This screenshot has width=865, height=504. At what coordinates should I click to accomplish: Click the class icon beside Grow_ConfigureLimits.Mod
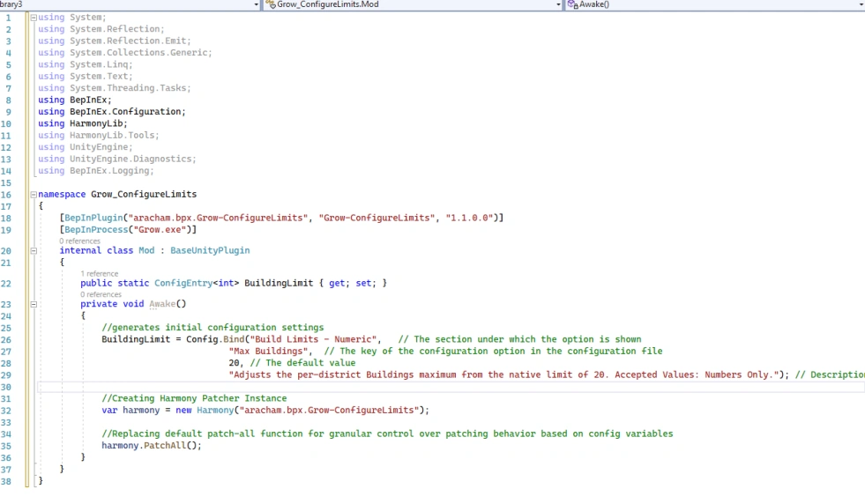271,4
